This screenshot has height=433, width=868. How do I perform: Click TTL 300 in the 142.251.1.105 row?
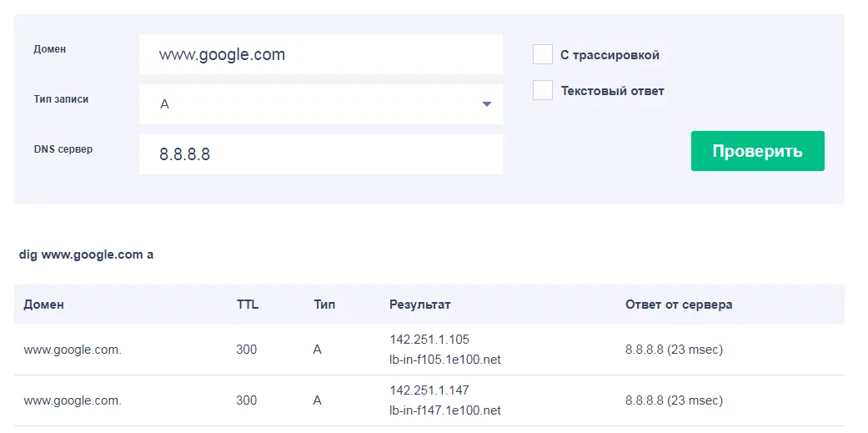click(x=246, y=350)
